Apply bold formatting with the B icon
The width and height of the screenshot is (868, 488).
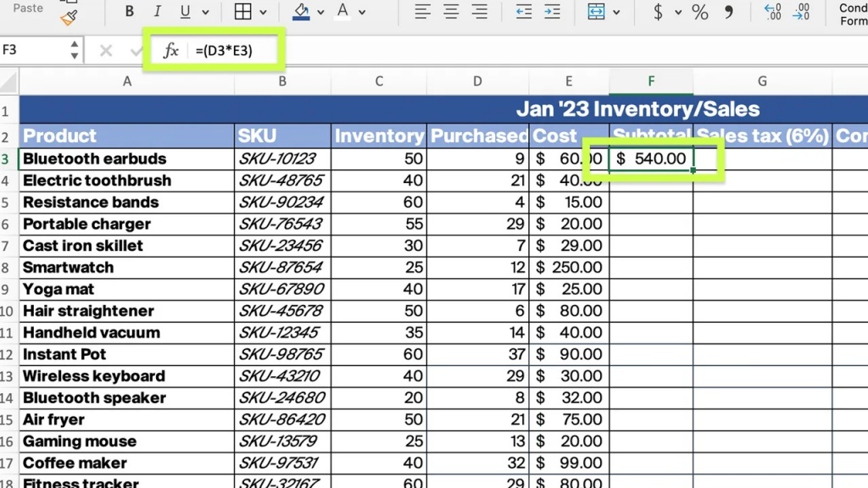129,11
